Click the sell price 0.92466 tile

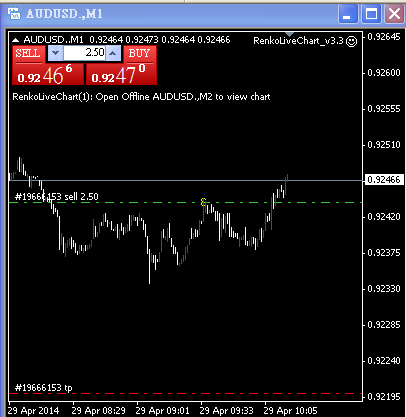(x=48, y=74)
